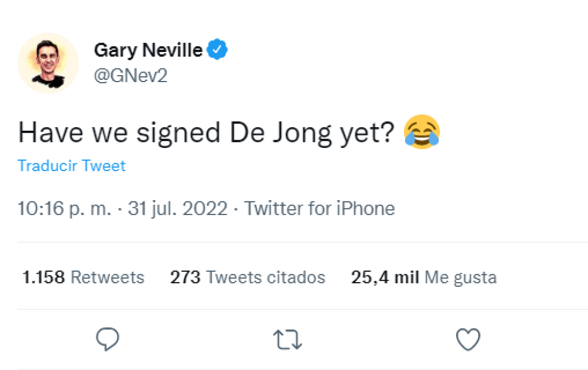The height and width of the screenshot is (370, 588).
Task: Open the Me gusta label
Action: click(460, 277)
